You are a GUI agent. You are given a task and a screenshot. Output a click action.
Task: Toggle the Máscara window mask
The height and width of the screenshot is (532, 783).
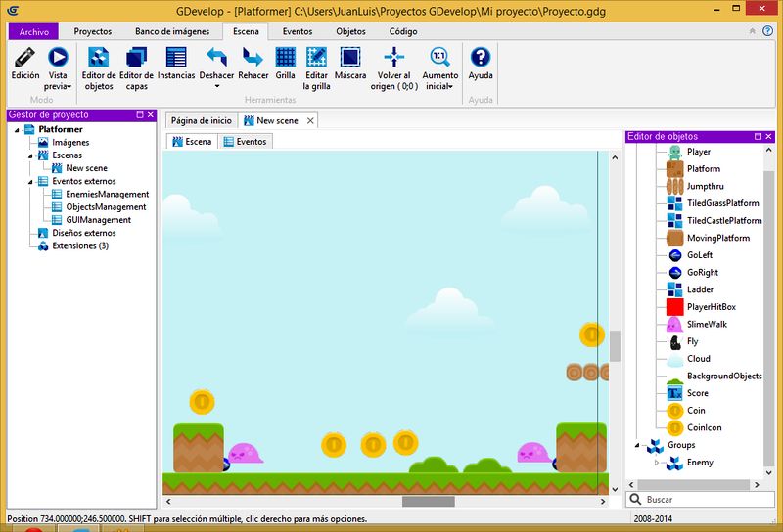point(350,64)
